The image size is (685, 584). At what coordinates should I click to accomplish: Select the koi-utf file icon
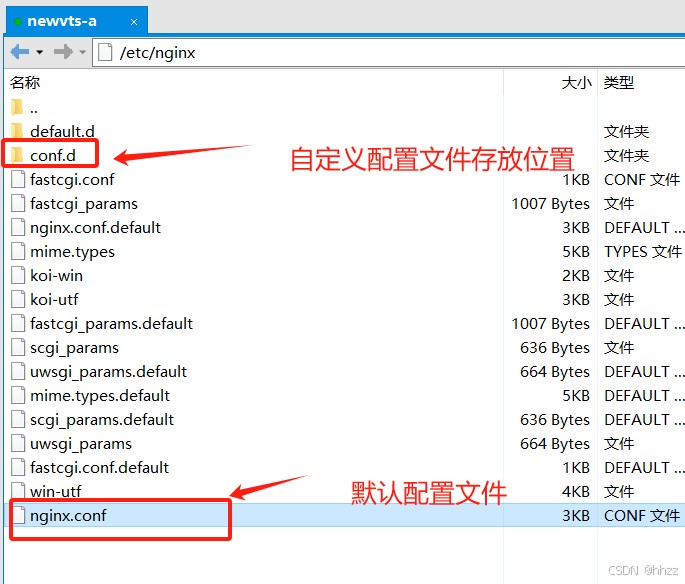[x=18, y=299]
